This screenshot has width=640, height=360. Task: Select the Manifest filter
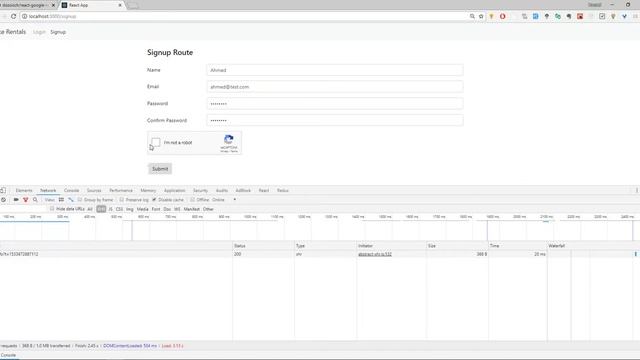[191, 209]
